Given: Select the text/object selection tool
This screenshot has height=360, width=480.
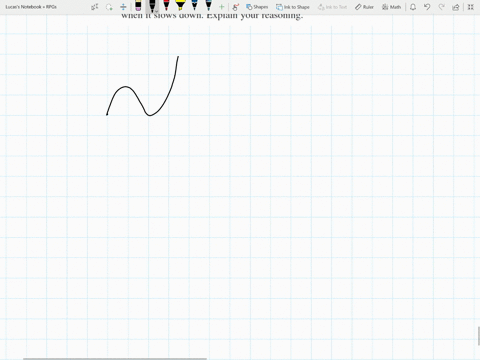Looking at the screenshot, I should pyautogui.click(x=95, y=7).
